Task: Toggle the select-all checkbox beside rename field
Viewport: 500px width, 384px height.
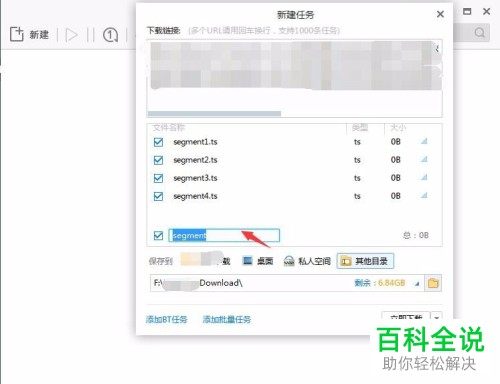Action: click(x=158, y=236)
